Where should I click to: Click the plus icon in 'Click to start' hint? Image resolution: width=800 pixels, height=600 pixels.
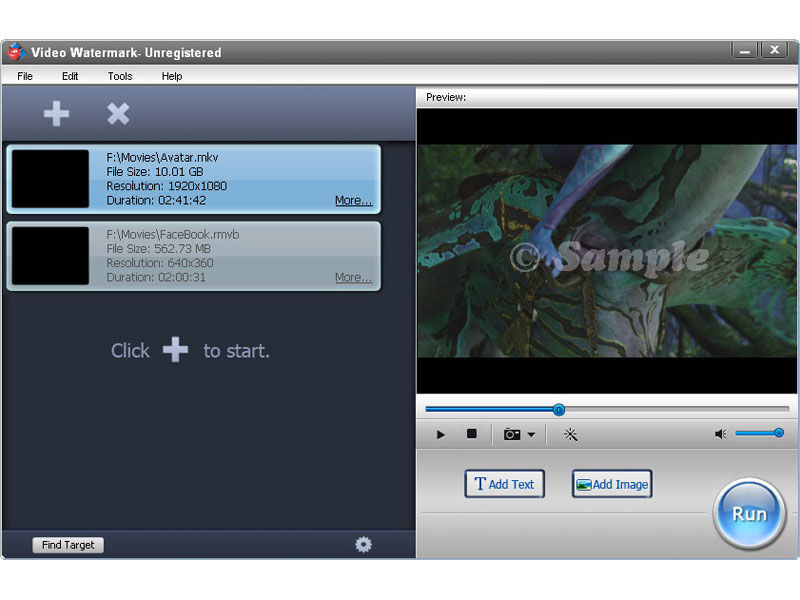tap(175, 349)
